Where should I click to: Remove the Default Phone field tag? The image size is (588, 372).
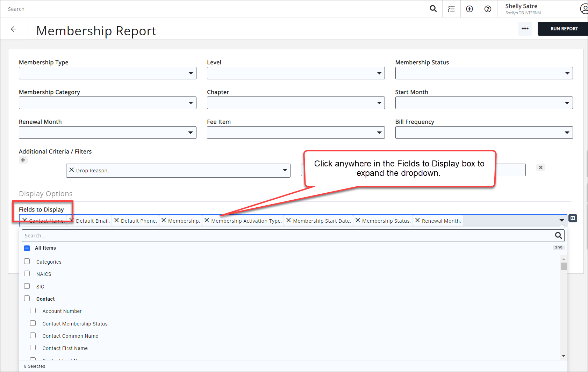click(x=117, y=221)
